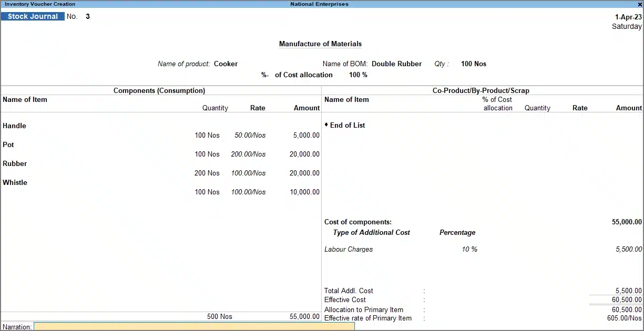The height and width of the screenshot is (331, 644).
Task: Click the Pot amount 20,000.00
Action: (304, 154)
